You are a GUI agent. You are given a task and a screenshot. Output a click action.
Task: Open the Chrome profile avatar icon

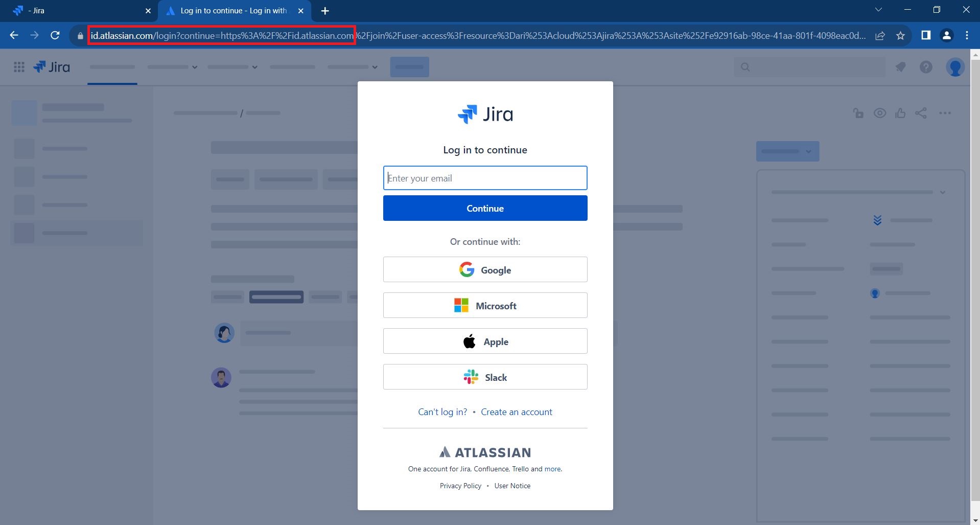click(x=947, y=35)
